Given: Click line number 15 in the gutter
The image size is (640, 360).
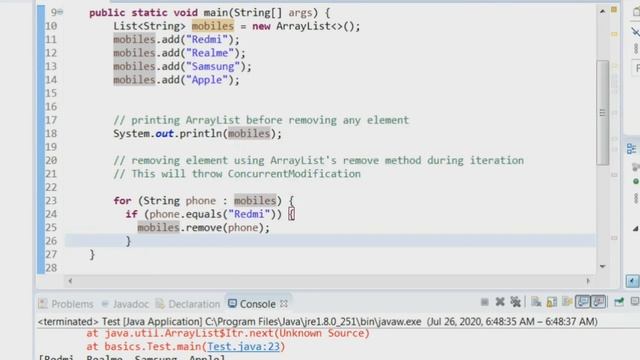Looking at the screenshot, I should point(51,93).
